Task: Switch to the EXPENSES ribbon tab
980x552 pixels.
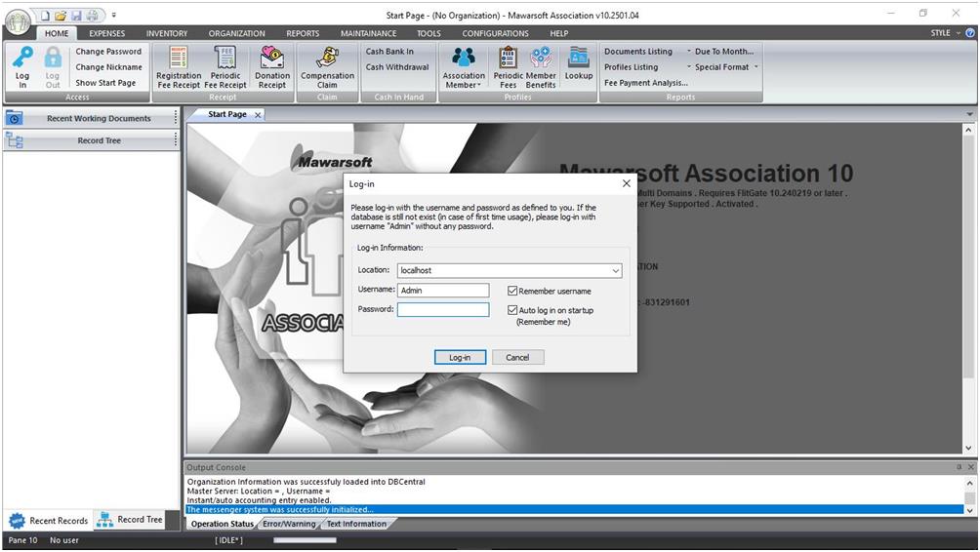Action: (107, 33)
